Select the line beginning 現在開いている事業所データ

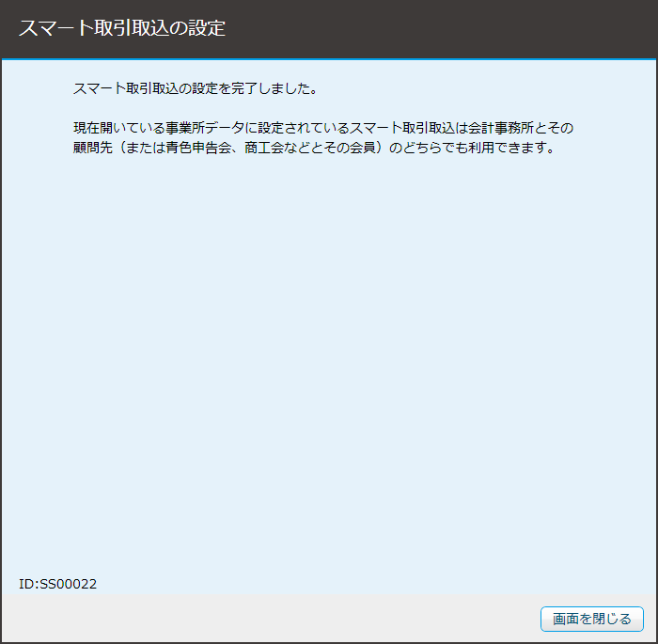click(x=323, y=128)
